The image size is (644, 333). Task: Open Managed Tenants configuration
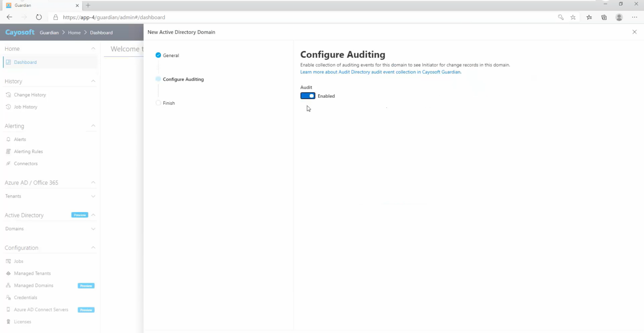(32, 273)
